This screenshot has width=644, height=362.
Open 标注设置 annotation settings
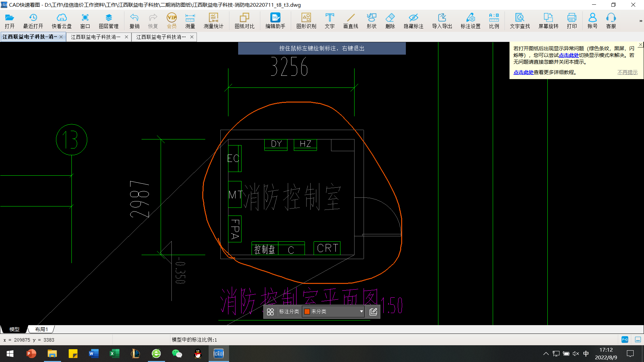pos(471,21)
